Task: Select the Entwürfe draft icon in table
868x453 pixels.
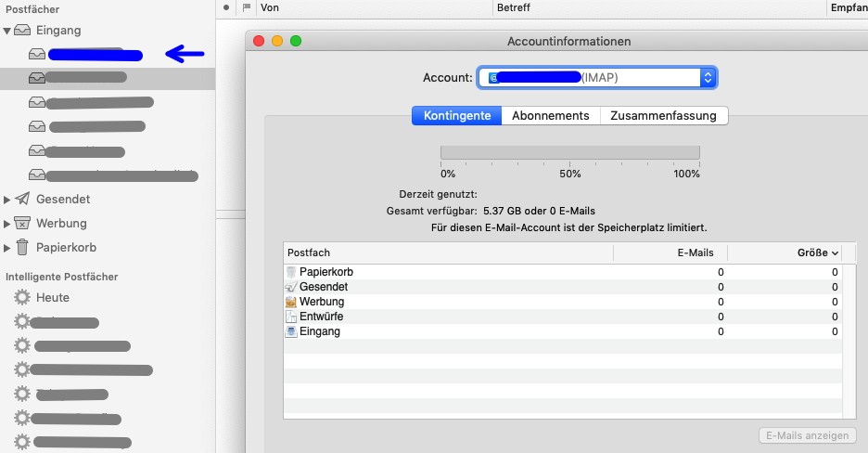Action: 291,317
